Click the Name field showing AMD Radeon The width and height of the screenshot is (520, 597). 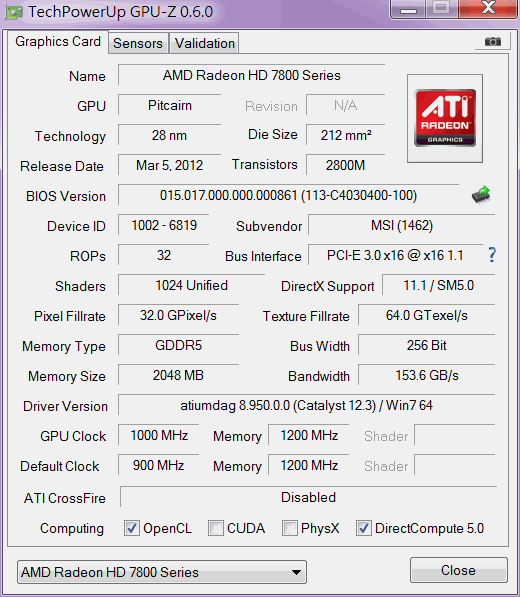252,75
